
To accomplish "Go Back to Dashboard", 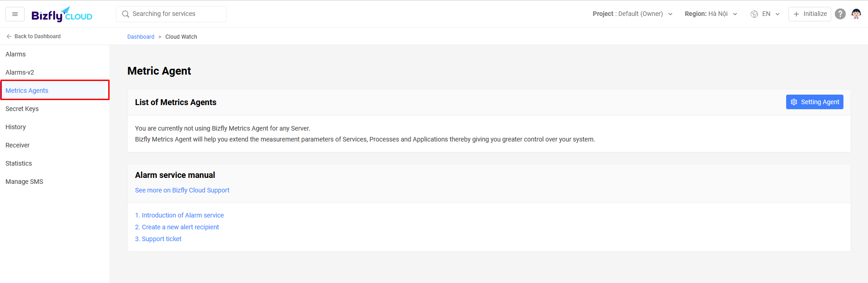I will (33, 36).
